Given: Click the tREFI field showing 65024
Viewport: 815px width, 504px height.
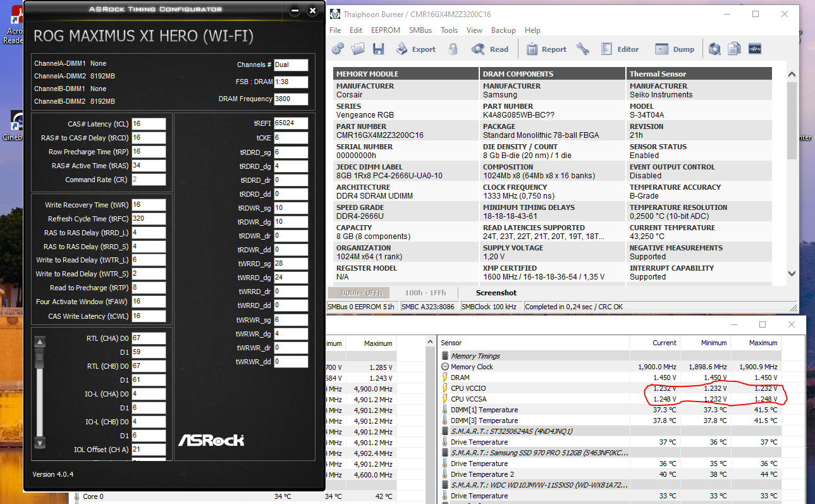Looking at the screenshot, I should 291,123.
